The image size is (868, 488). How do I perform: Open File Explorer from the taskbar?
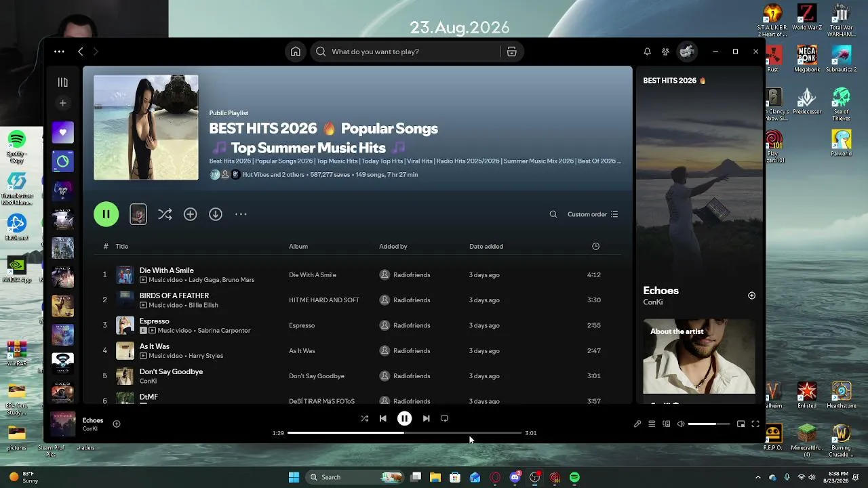click(x=435, y=477)
